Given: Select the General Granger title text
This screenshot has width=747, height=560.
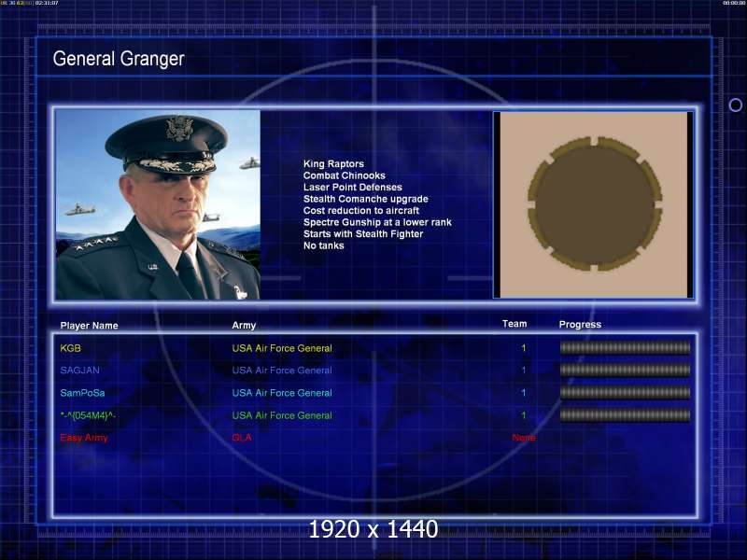Looking at the screenshot, I should [x=119, y=59].
